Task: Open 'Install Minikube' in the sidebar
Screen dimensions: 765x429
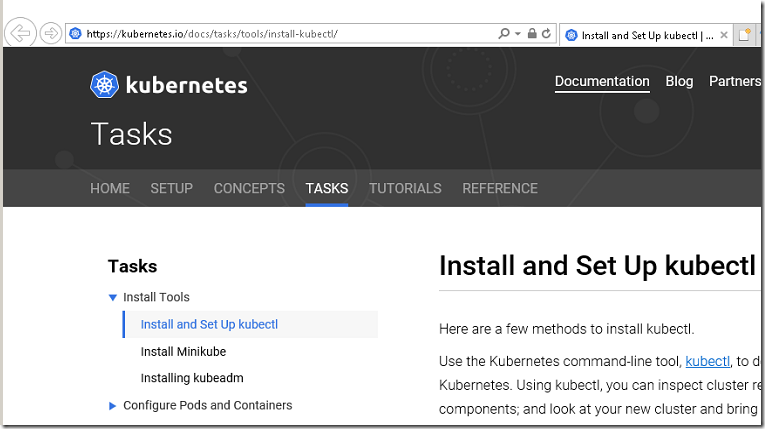Action: click(x=183, y=351)
